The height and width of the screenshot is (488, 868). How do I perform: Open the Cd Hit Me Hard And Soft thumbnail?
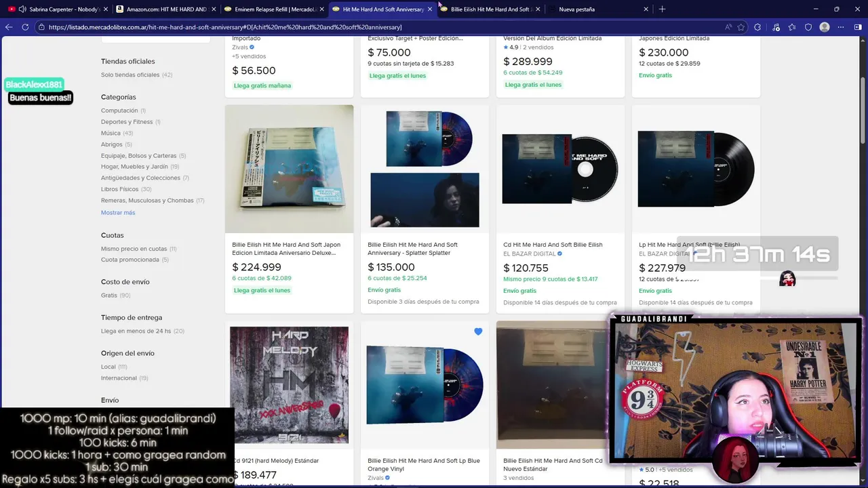(x=561, y=168)
